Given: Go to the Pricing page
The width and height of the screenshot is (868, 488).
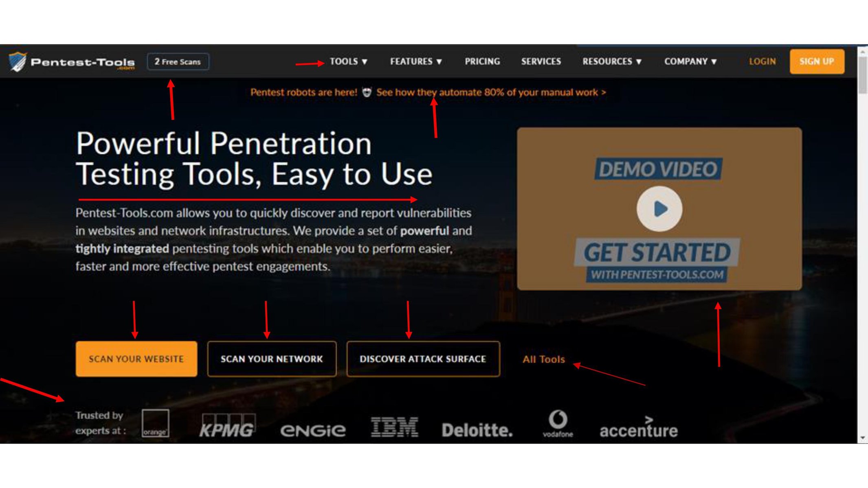Looking at the screenshot, I should tap(482, 61).
